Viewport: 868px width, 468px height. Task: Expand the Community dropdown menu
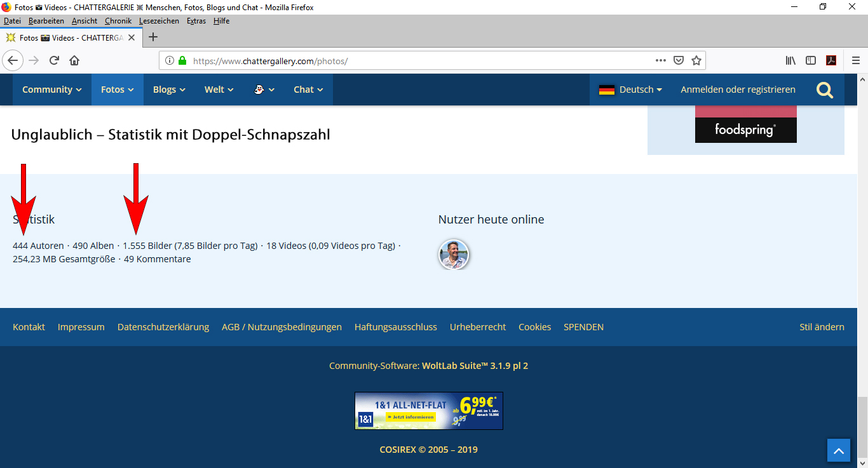pos(51,90)
